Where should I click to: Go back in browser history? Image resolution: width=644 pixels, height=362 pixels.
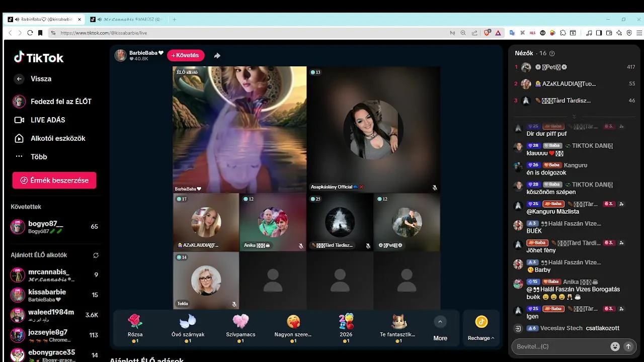tap(10, 33)
